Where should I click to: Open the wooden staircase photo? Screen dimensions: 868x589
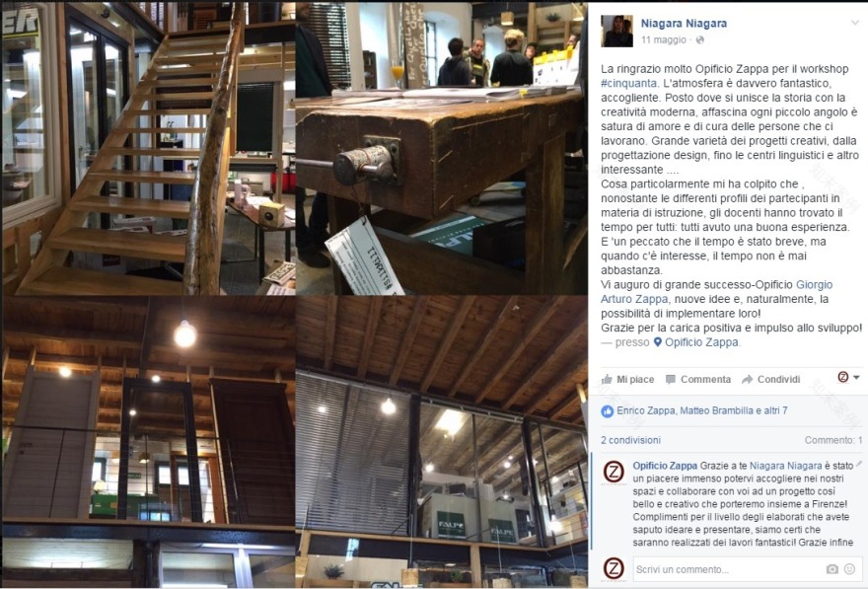coord(148,148)
